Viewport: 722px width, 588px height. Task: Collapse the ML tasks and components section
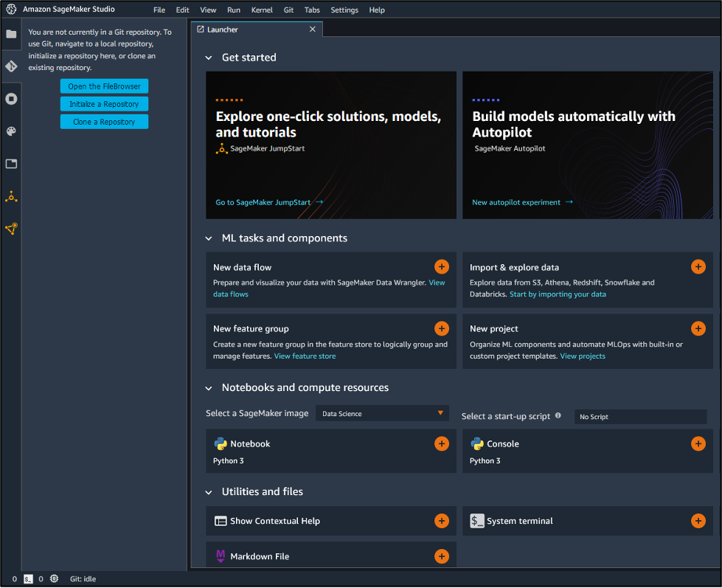pyautogui.click(x=209, y=238)
